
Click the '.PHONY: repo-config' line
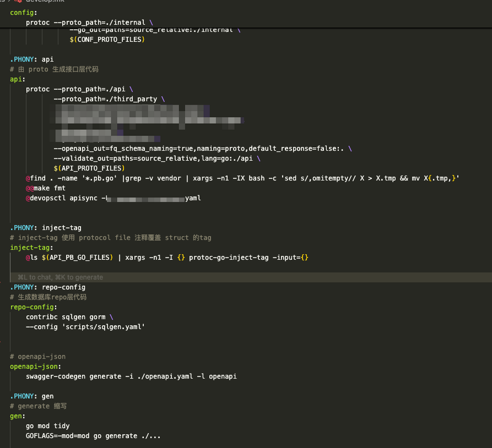point(47,287)
